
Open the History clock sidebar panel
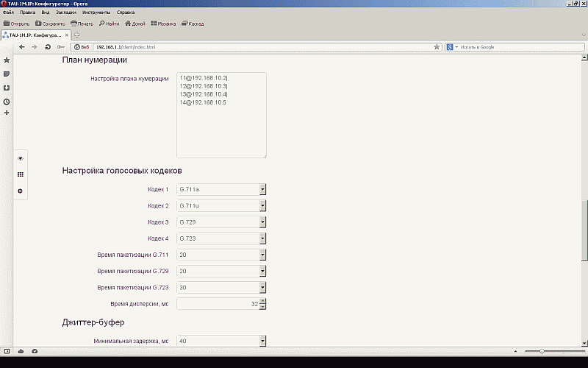(x=7, y=102)
